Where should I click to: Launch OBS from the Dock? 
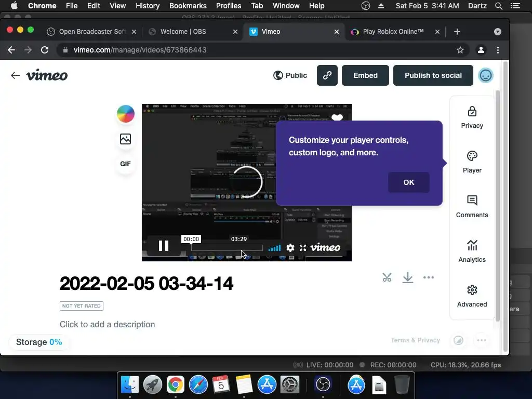[x=323, y=384]
